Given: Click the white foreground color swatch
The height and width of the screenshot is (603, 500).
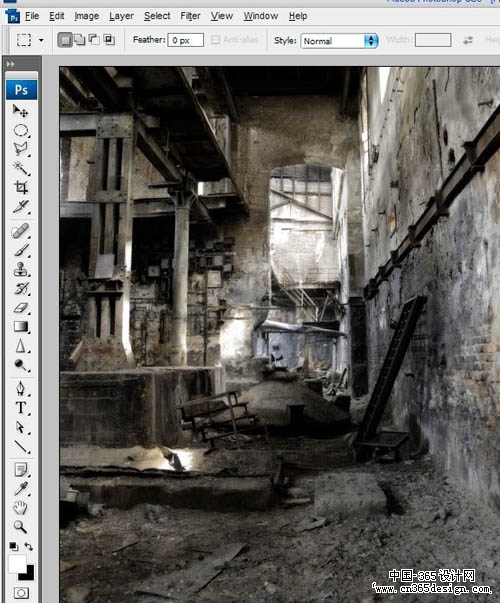Looking at the screenshot, I should click(17, 564).
